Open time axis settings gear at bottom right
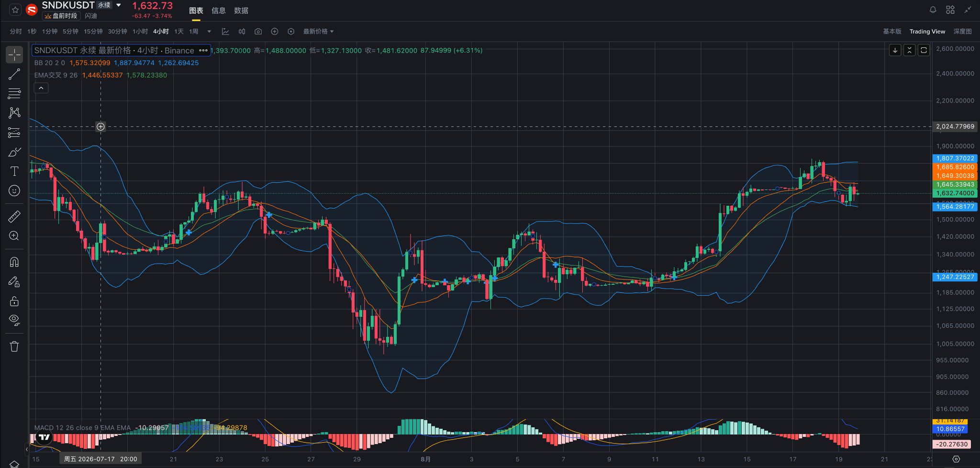This screenshot has height=468, width=980. (x=956, y=459)
